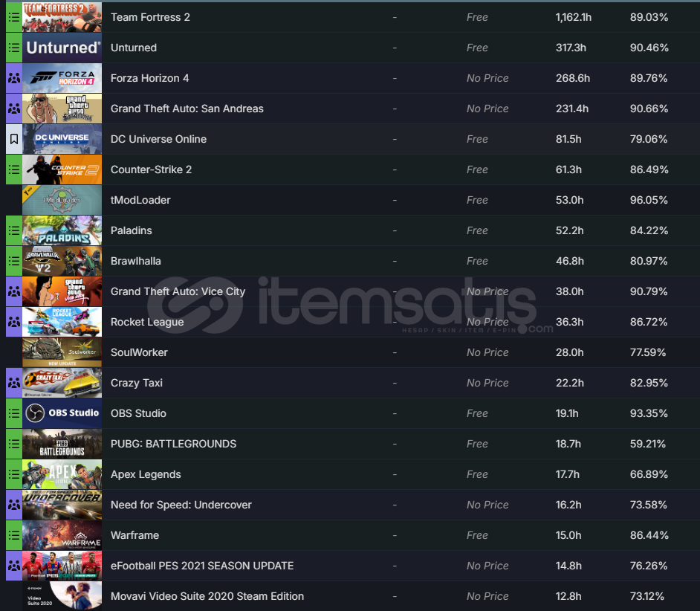Click the 268.6h playtime for Forza Horizon 4
700x611 pixels.
coord(573,78)
